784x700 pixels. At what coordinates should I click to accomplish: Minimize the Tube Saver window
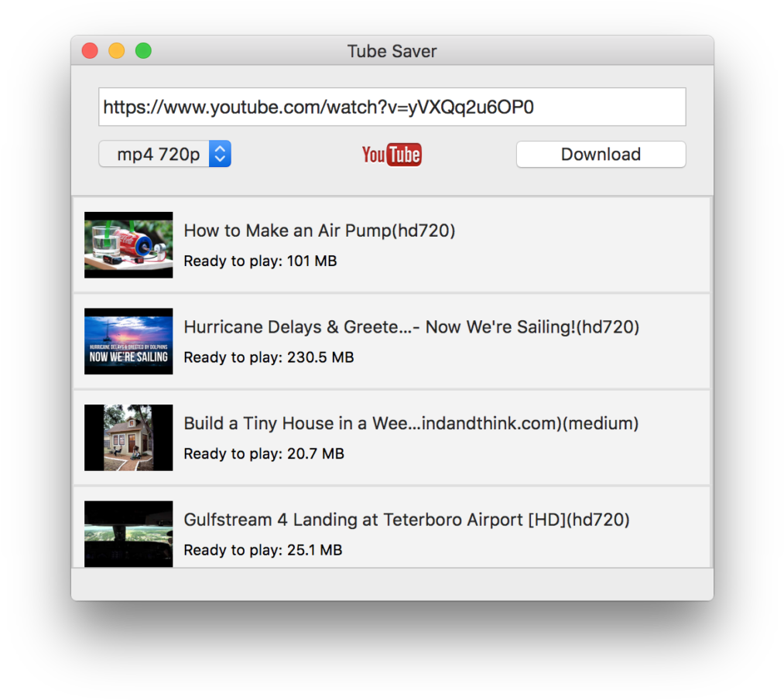click(117, 50)
